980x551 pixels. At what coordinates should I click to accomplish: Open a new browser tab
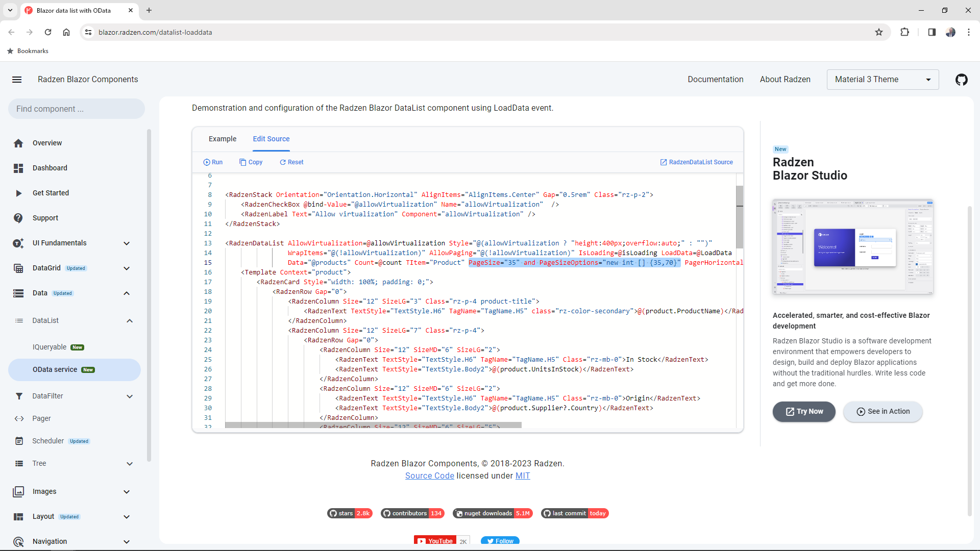tap(149, 10)
